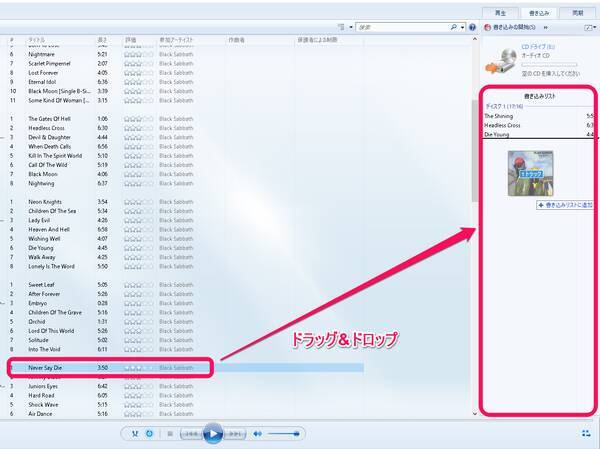The image size is (600, 449).
Task: Rate Lady Evil using its stars
Action: [x=139, y=220]
